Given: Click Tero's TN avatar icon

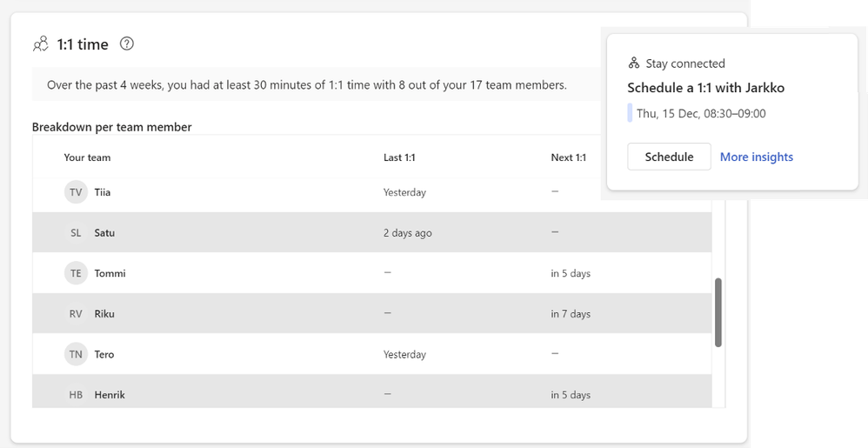Looking at the screenshot, I should [x=76, y=354].
